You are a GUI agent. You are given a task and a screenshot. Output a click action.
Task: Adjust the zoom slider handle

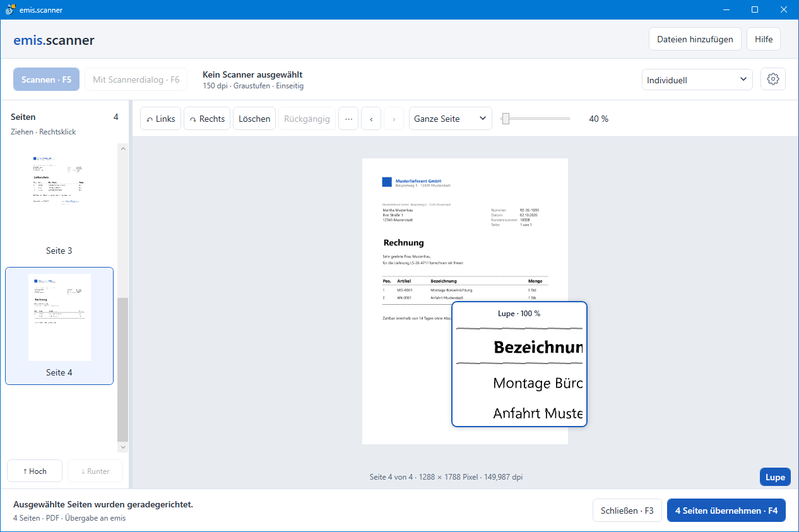[x=506, y=119]
